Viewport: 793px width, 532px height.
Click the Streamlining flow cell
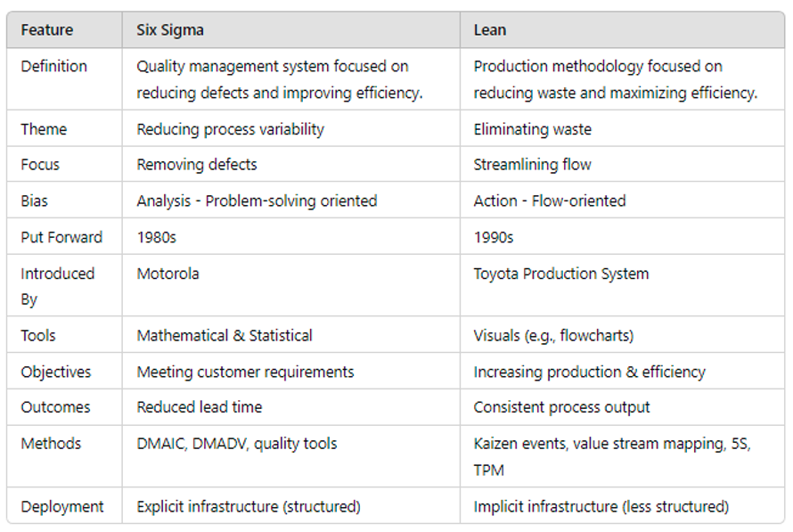pos(532,165)
